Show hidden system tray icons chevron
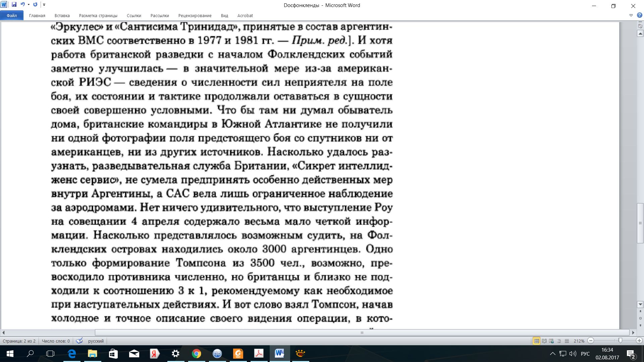This screenshot has height=362, width=644. pos(552,354)
